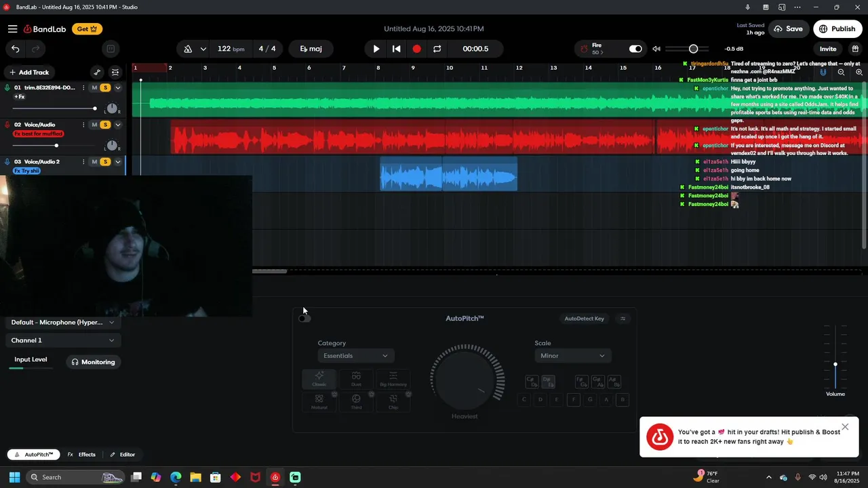Expand track 01 chevron
Screen dimensions: 868x488
[118, 87]
